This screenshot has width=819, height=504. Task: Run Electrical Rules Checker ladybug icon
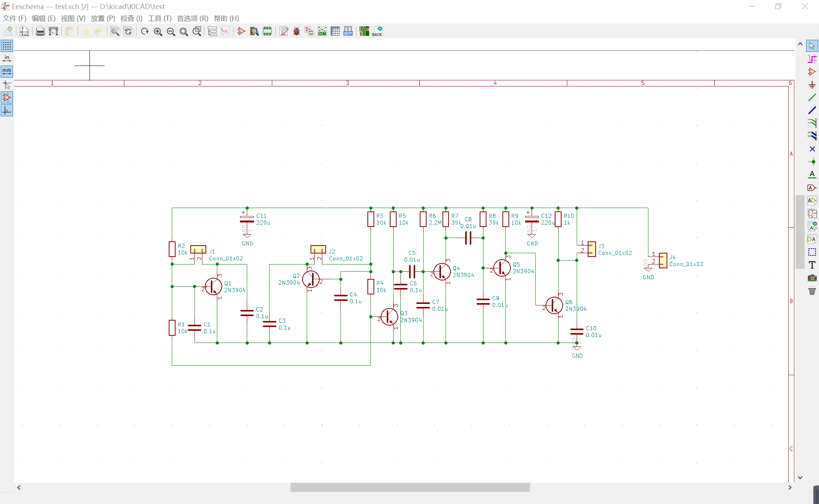[297, 31]
